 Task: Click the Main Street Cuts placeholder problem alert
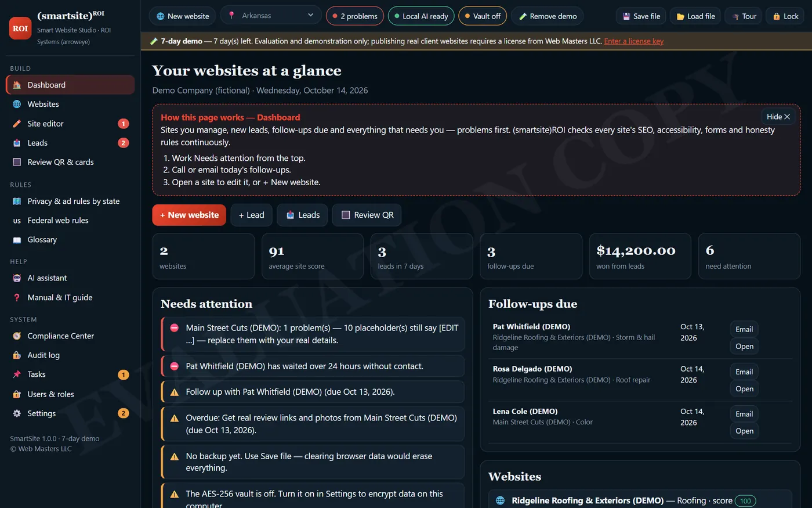click(313, 334)
